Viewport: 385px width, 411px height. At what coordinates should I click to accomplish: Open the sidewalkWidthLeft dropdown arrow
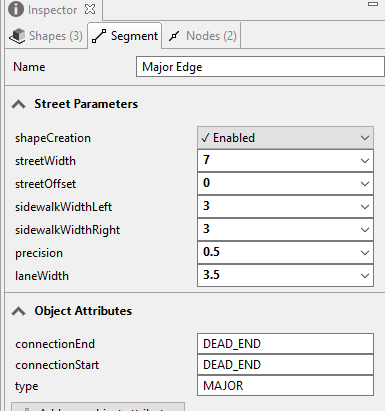[365, 207]
